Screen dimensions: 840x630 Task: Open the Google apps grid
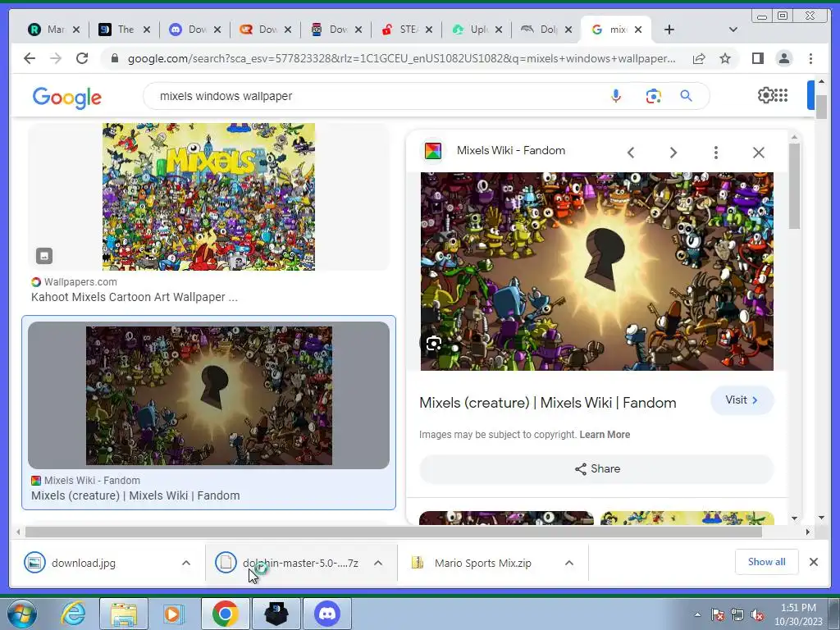click(781, 95)
